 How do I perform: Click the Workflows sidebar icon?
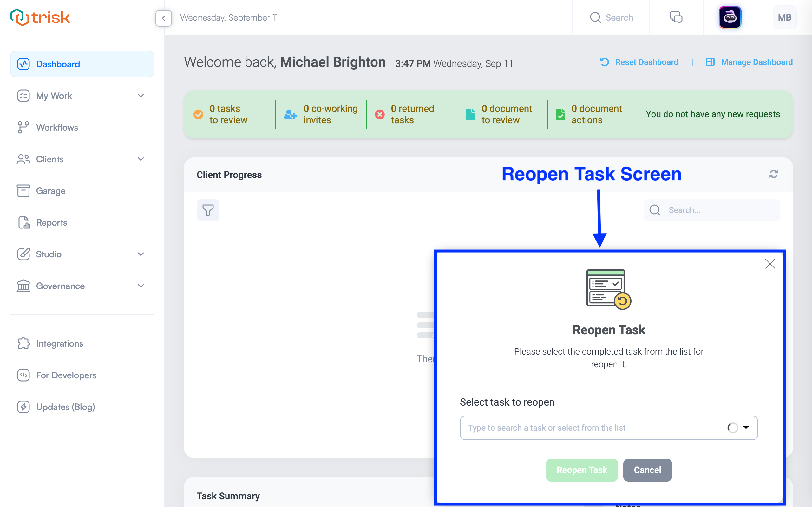(x=22, y=127)
